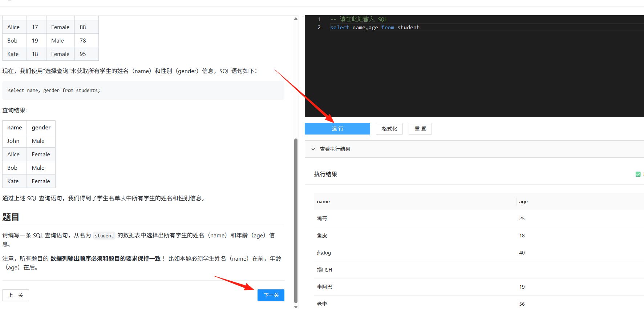
Task: Click SQL editor line 2 with select statement
Action: coord(374,27)
